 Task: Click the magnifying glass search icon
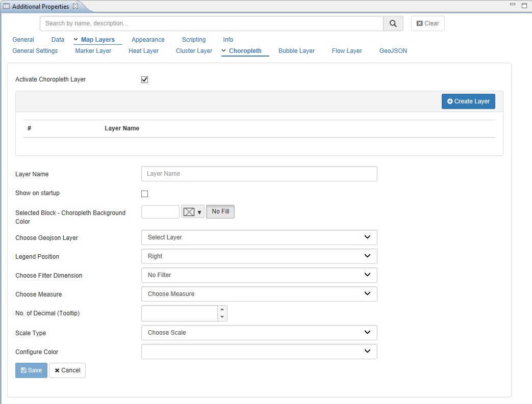393,23
